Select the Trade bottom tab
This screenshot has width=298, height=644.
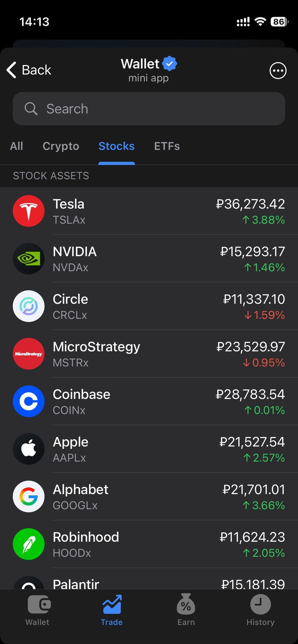112,610
